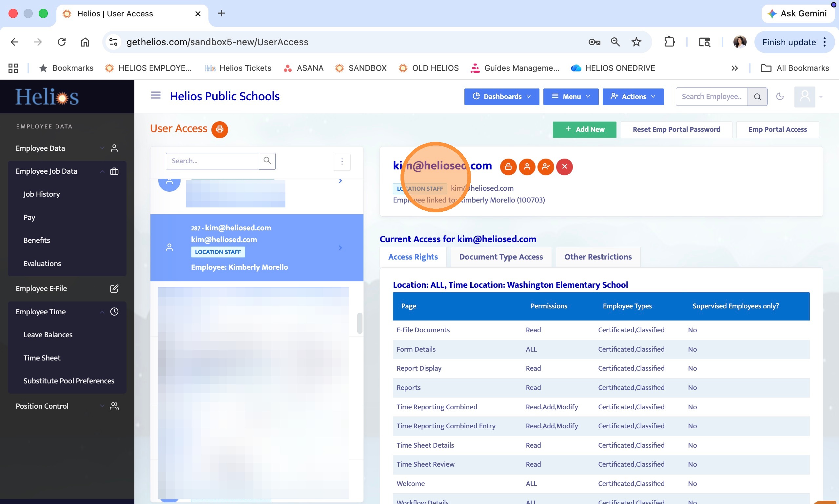Image resolution: width=839 pixels, height=504 pixels.
Task: Click the site information icon in address bar
Action: coord(113,42)
